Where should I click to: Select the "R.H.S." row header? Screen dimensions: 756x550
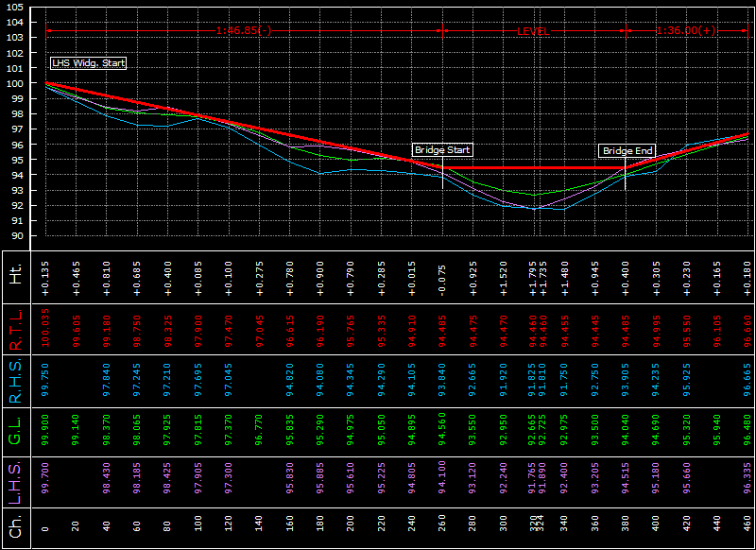pyautogui.click(x=13, y=382)
